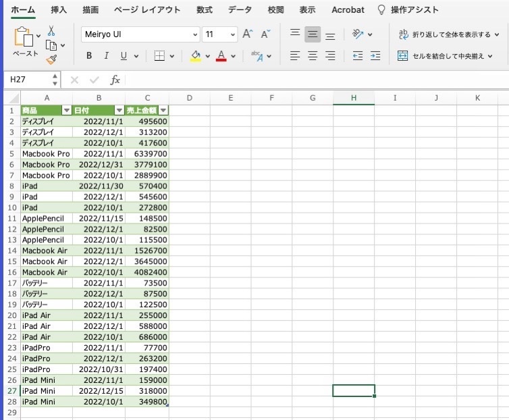Expand the copy options arrow

[x=63, y=45]
